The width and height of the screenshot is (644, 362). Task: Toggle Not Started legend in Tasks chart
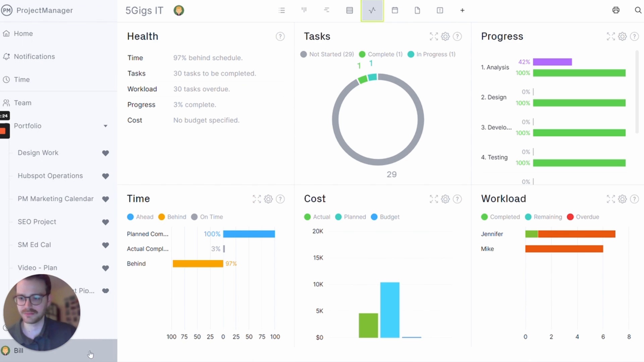point(327,54)
